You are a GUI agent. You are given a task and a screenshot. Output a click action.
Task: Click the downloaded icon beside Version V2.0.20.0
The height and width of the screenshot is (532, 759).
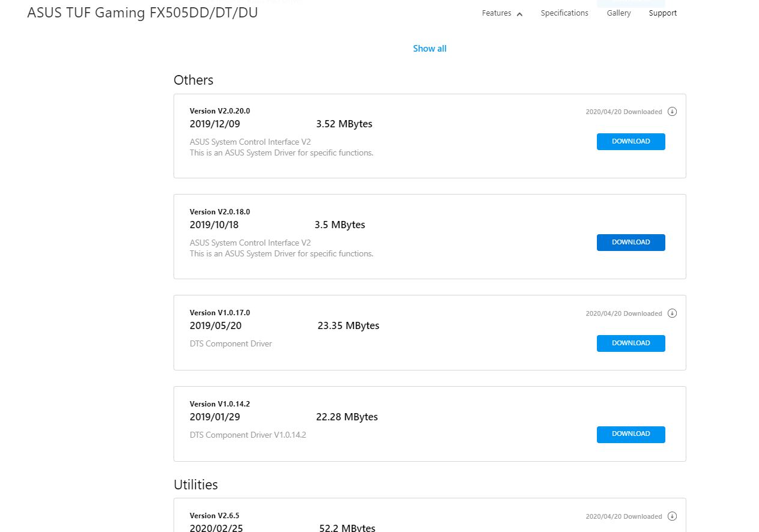tap(672, 112)
